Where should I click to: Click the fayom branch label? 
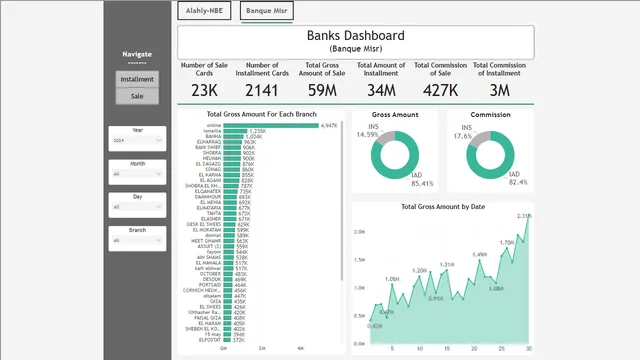(214, 252)
